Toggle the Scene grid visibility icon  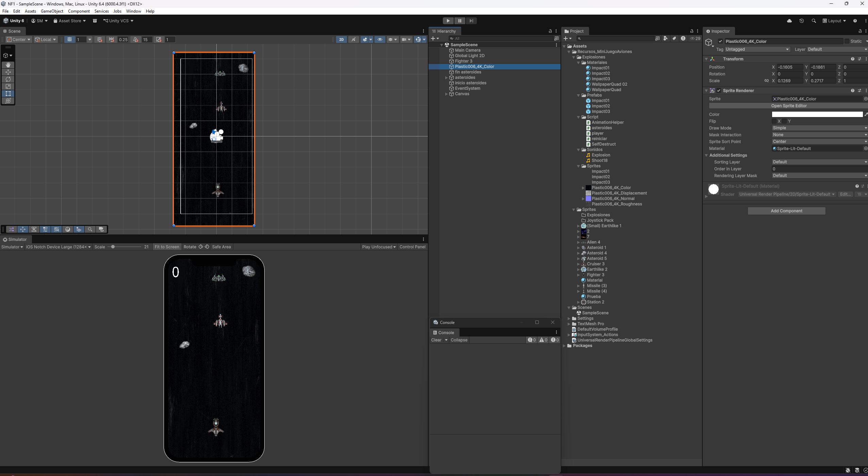tap(69, 39)
